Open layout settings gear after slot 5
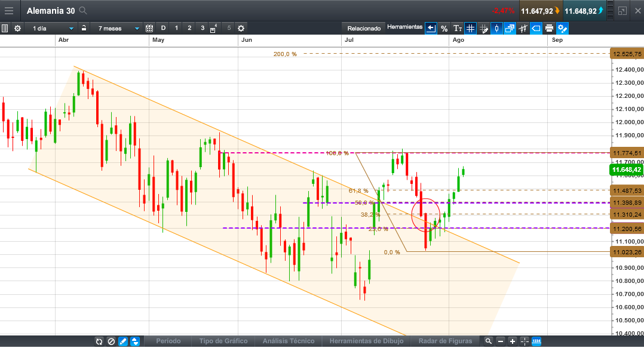Image resolution: width=644 pixels, height=348 pixels. pos(241,28)
